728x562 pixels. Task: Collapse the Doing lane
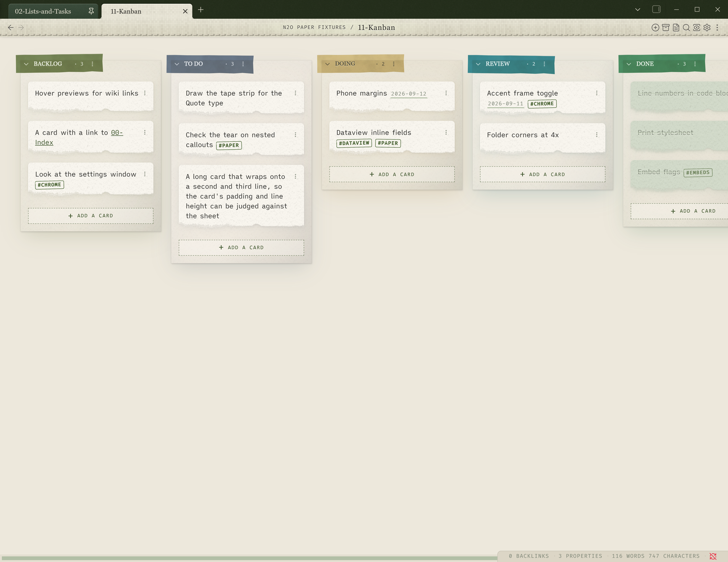coord(328,64)
